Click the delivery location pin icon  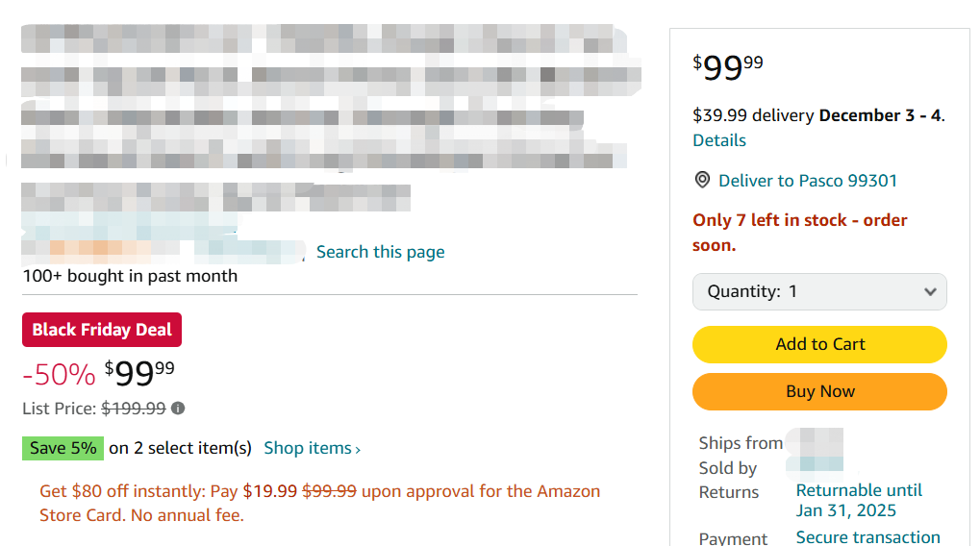tap(702, 181)
